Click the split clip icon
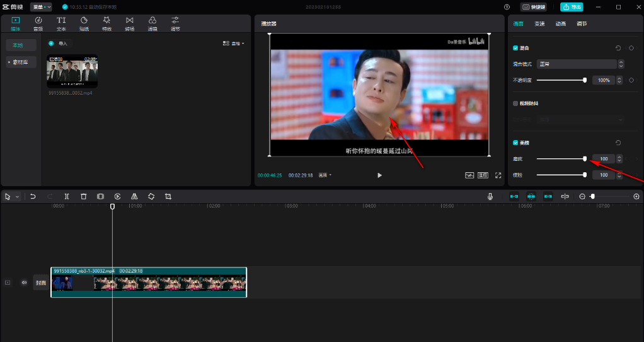Viewport: 644px width, 342px height. point(67,196)
